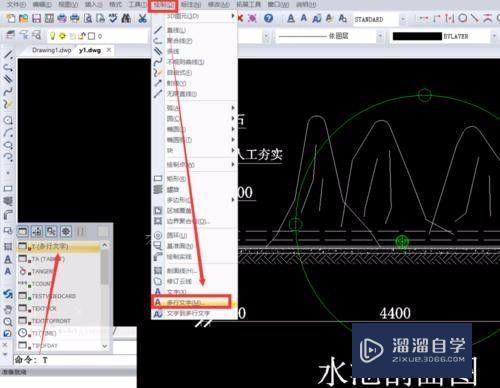Click the binoculars Find icon
This screenshot has width=500, height=388.
(126, 18)
